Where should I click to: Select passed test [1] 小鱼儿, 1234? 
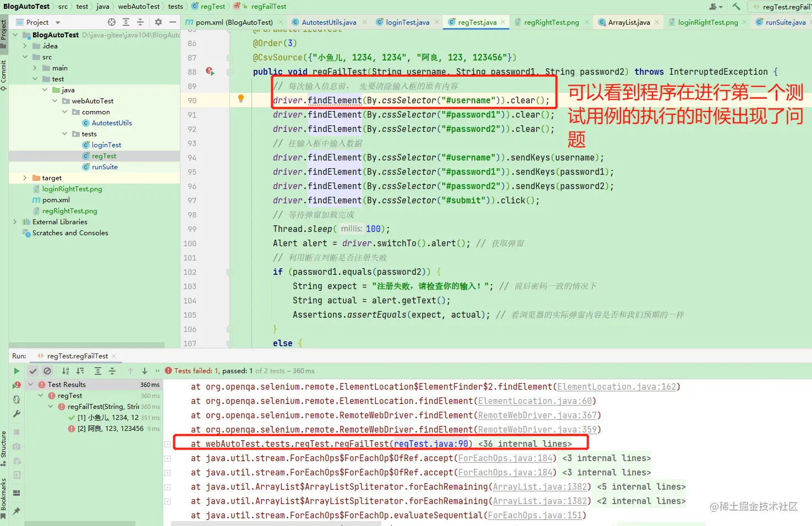point(108,418)
